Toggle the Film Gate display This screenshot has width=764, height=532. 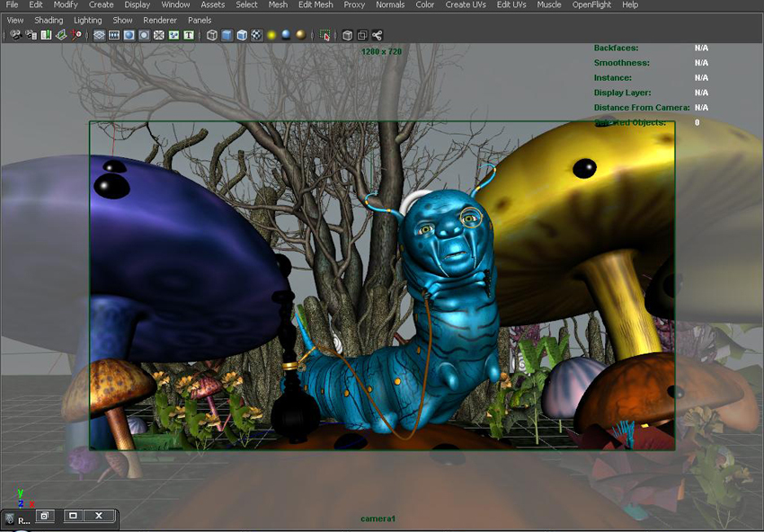[114, 35]
